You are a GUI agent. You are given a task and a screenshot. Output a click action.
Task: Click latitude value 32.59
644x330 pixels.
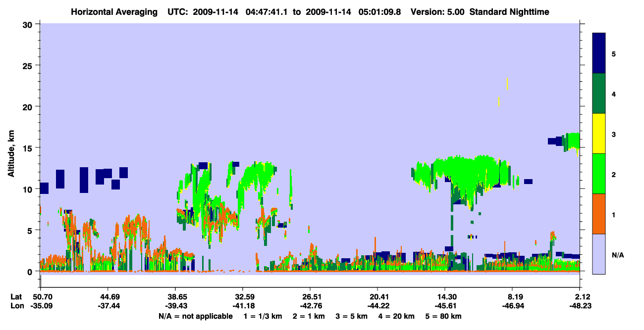coord(243,297)
